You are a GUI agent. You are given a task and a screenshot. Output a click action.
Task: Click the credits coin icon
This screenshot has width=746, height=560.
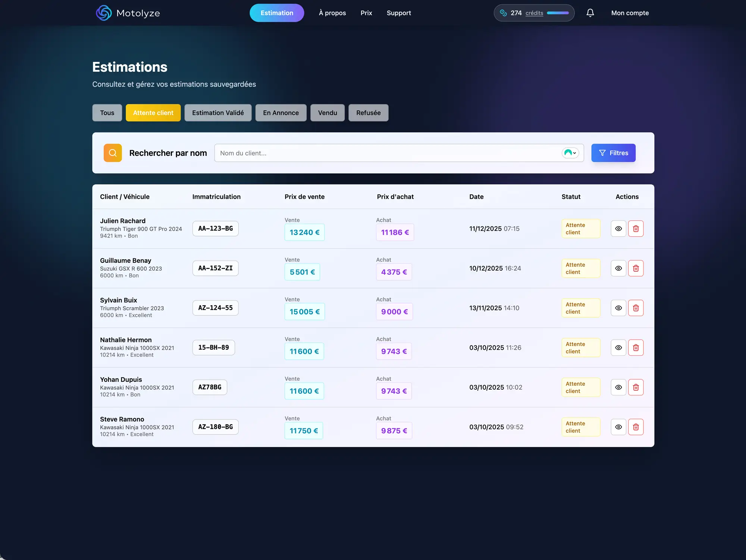point(503,13)
